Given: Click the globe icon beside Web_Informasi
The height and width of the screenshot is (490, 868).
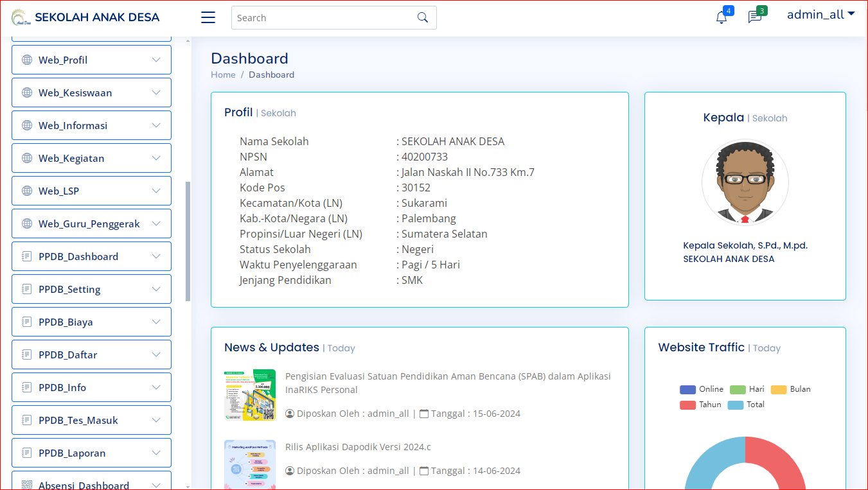Looking at the screenshot, I should (x=27, y=125).
